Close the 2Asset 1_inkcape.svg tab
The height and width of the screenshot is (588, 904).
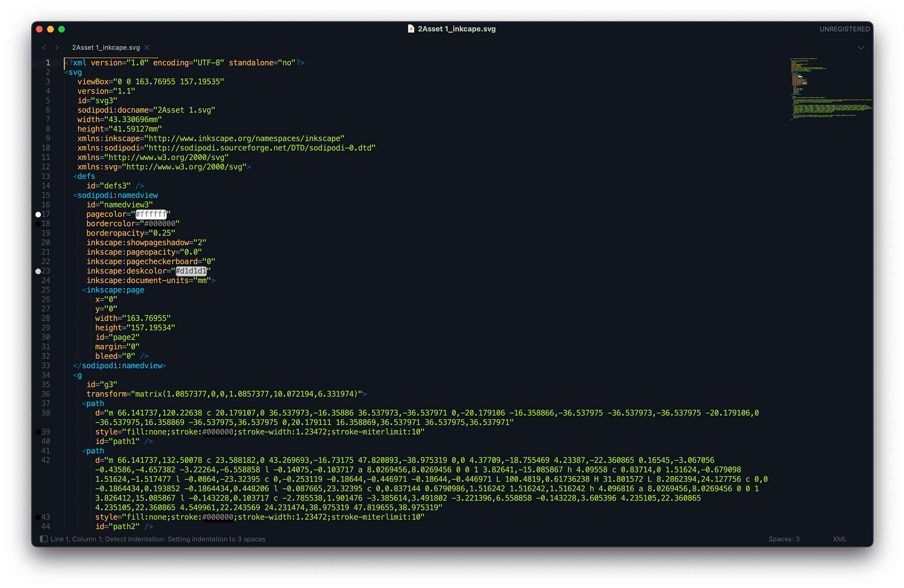point(147,47)
